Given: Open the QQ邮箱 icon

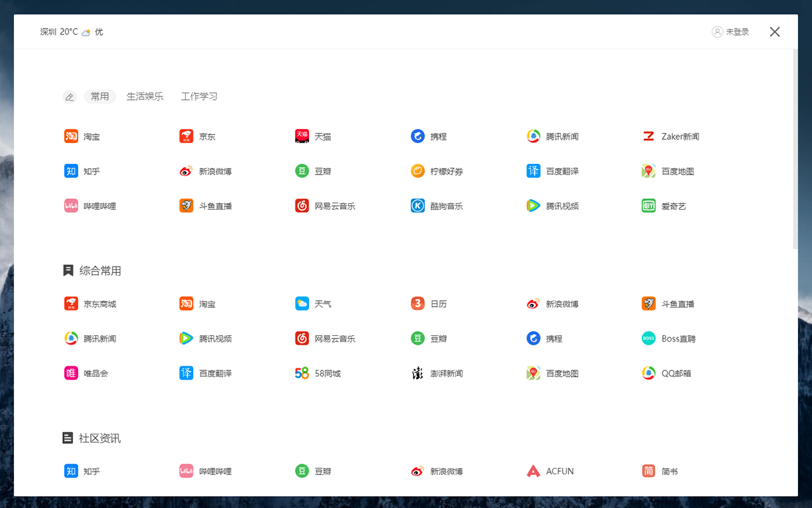Looking at the screenshot, I should (x=648, y=373).
